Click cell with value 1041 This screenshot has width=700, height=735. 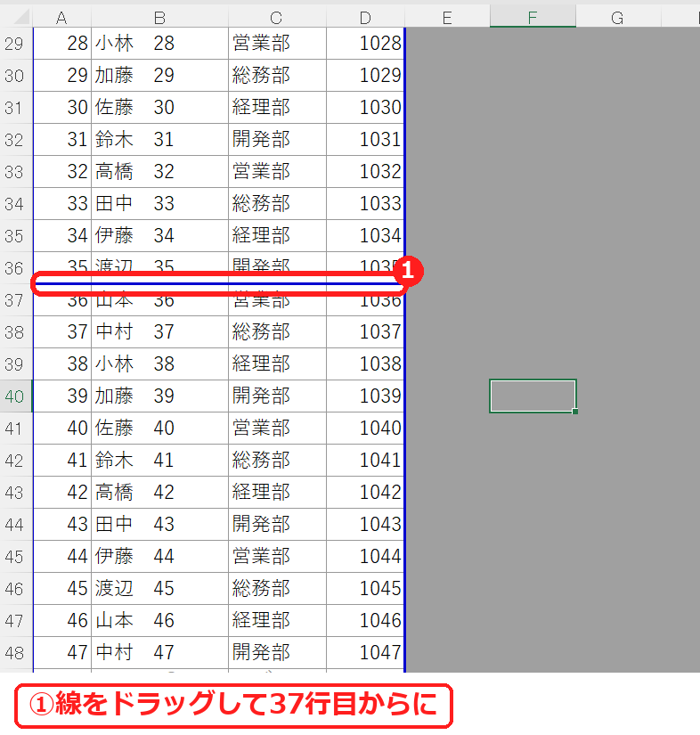click(365, 460)
